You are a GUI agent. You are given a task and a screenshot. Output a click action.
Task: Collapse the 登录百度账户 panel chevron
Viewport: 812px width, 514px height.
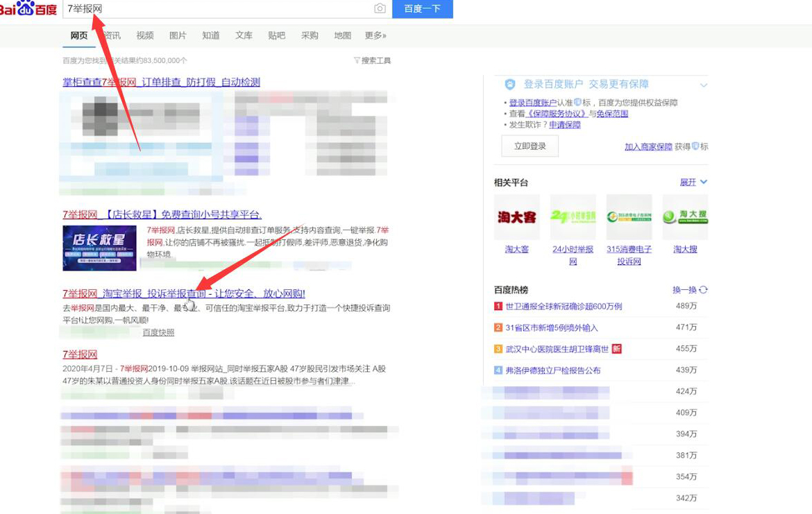pyautogui.click(x=703, y=85)
